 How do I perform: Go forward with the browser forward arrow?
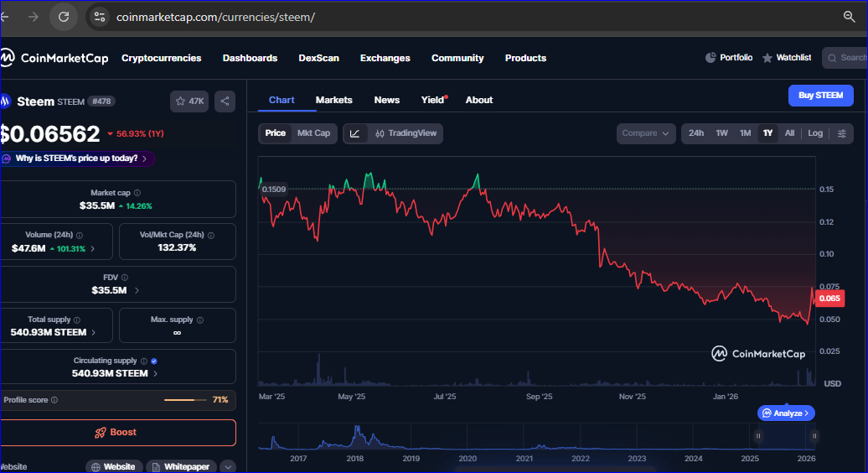click(x=34, y=17)
